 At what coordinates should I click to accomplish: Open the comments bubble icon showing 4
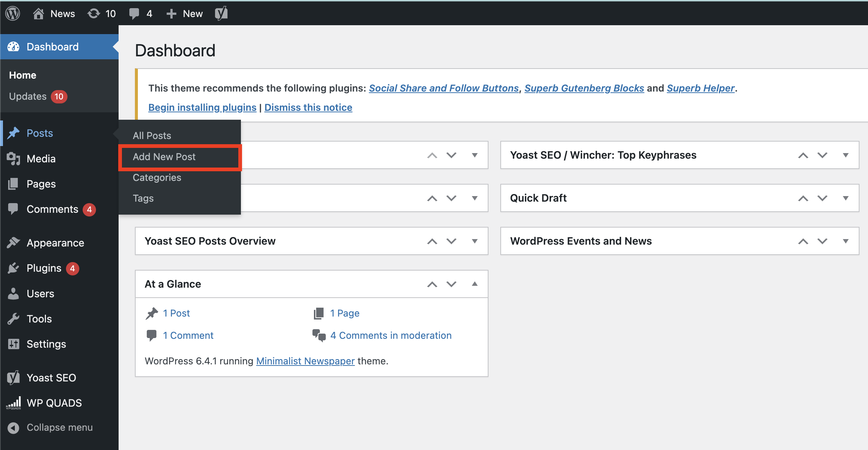point(134,14)
